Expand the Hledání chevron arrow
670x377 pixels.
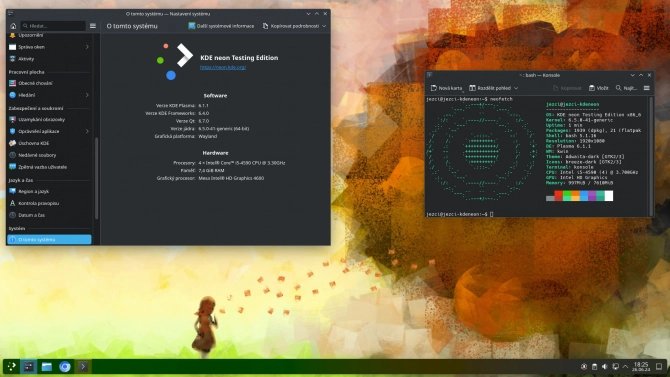[87, 95]
